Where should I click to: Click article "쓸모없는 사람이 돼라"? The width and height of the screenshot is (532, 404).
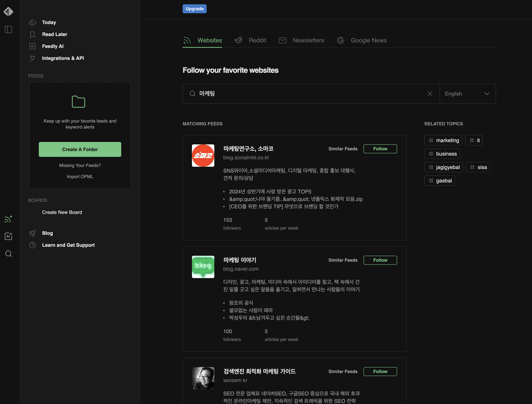point(251,310)
